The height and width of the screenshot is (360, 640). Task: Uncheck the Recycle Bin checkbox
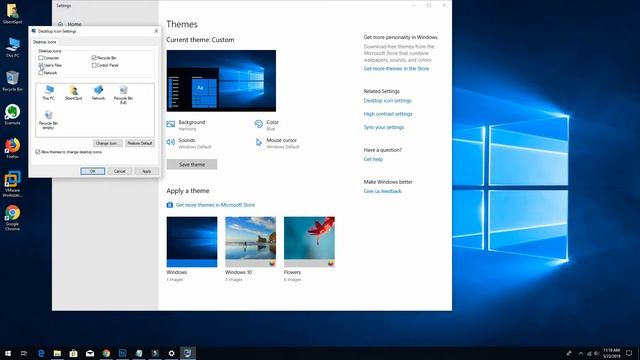click(x=94, y=58)
